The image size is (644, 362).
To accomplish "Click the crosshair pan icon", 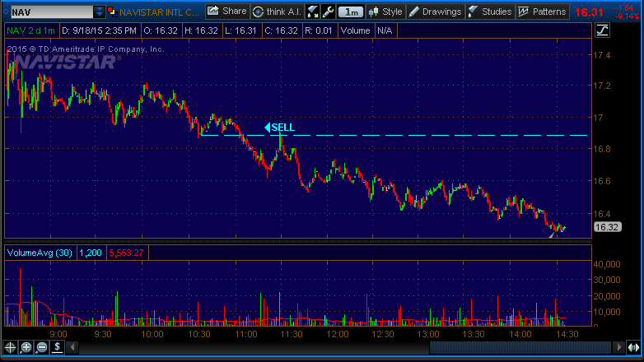I will 11,347.
